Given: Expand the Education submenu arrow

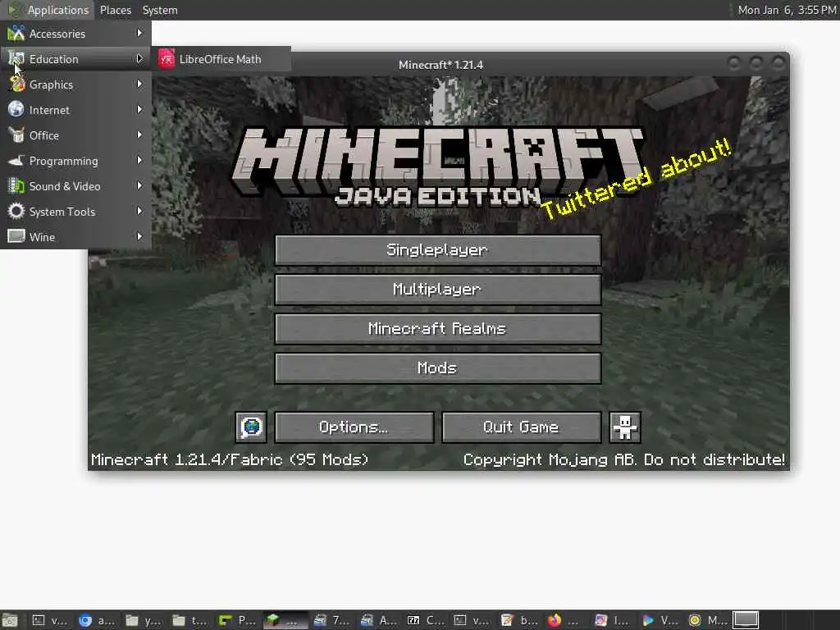Looking at the screenshot, I should pos(139,58).
